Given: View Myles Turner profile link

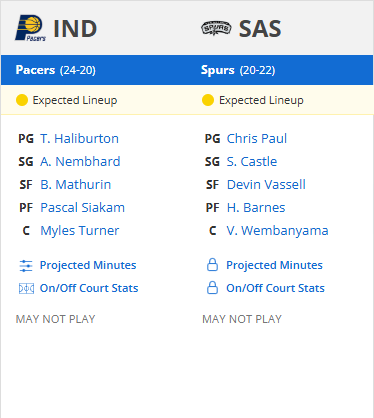Looking at the screenshot, I should [x=80, y=230].
